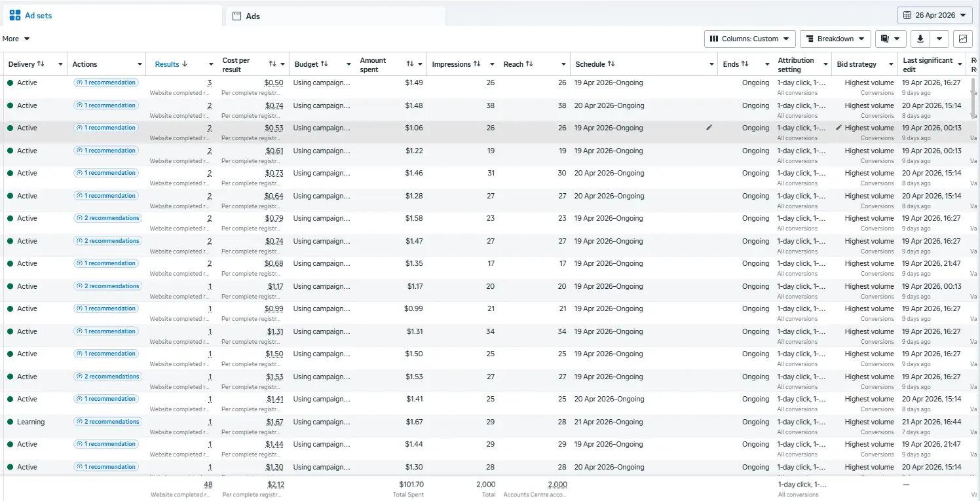Sort the table by Reach
980x501 pixels.
(529, 64)
